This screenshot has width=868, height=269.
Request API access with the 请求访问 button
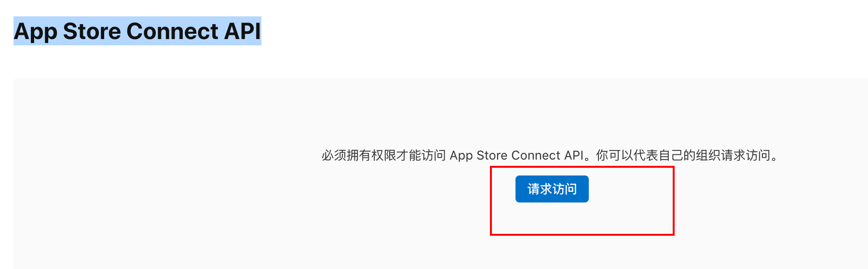(552, 189)
